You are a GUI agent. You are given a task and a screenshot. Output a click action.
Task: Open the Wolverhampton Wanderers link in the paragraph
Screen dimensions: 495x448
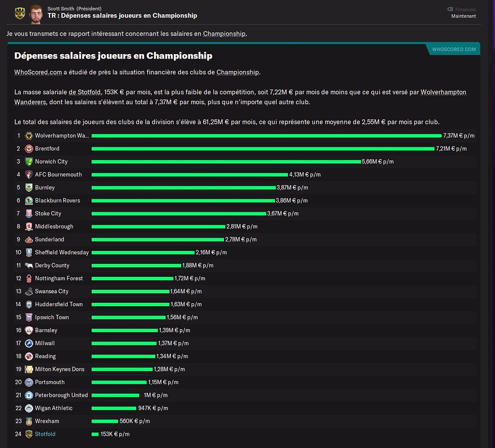tap(240, 97)
